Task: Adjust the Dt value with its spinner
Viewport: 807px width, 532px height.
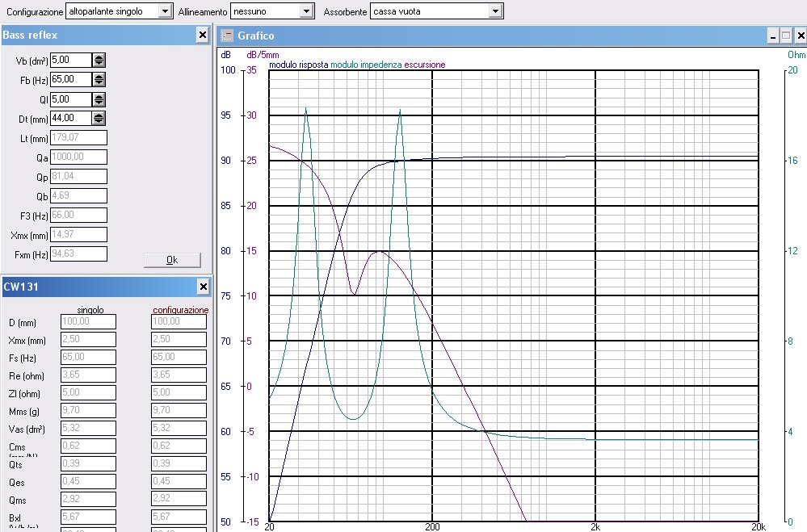Action: tap(99, 118)
